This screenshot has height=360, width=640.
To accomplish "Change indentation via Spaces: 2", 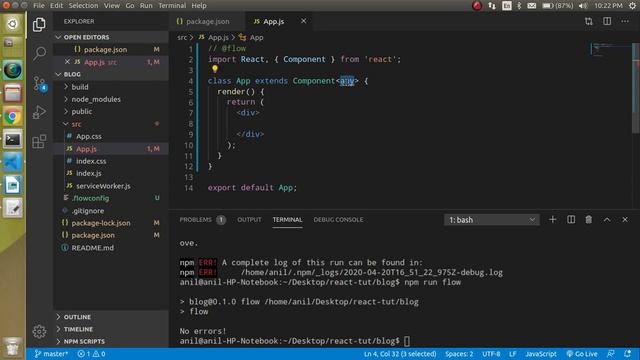I will point(459,354).
